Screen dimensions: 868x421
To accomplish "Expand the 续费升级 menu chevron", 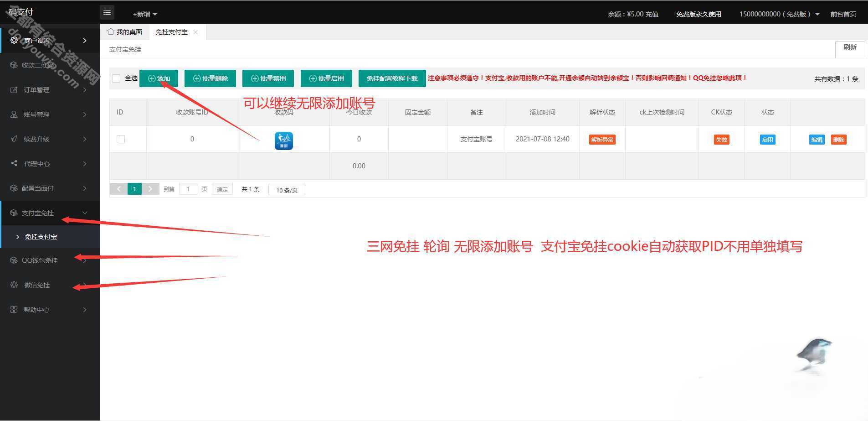I will pyautogui.click(x=85, y=139).
